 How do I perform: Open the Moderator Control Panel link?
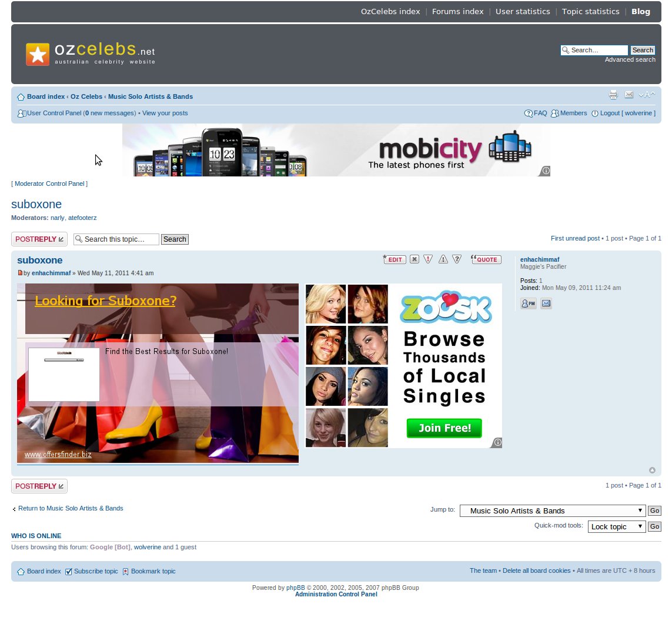tap(49, 183)
